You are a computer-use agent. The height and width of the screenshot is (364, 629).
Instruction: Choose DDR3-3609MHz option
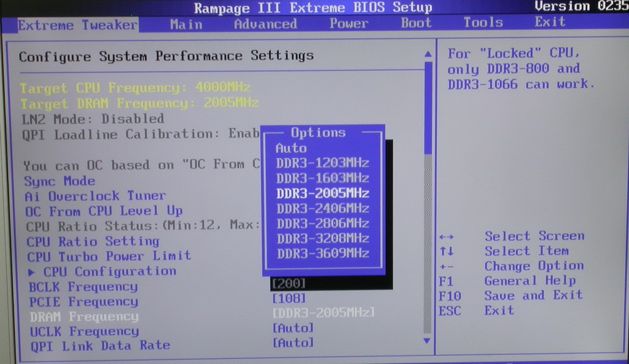(x=323, y=254)
